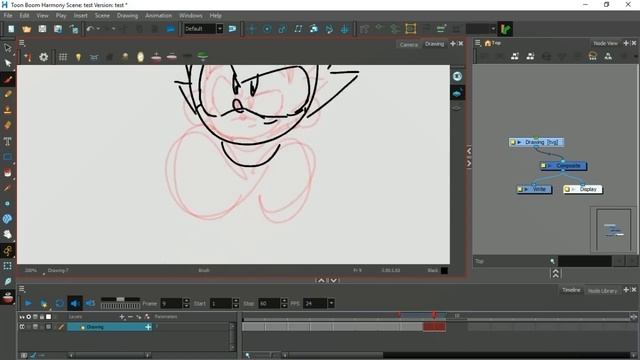The image size is (640, 360).
Task: Open the Animation menu
Action: tap(158, 16)
